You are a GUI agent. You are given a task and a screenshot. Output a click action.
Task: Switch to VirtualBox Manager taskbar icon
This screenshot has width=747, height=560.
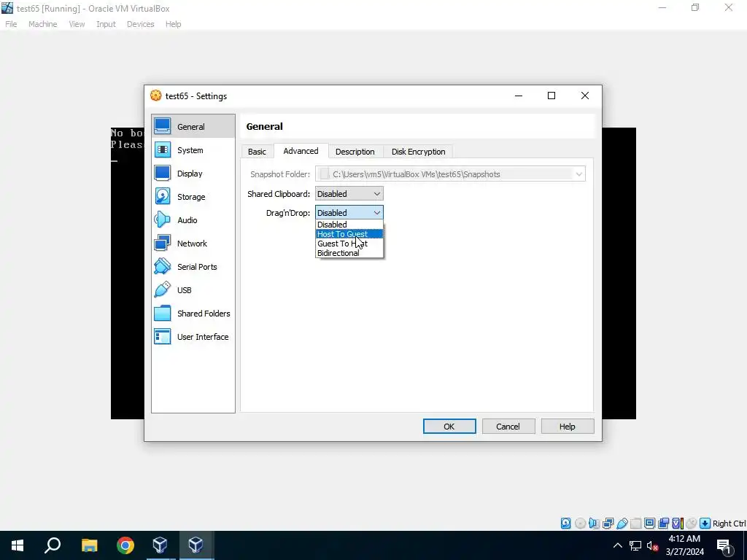pyautogui.click(x=160, y=545)
